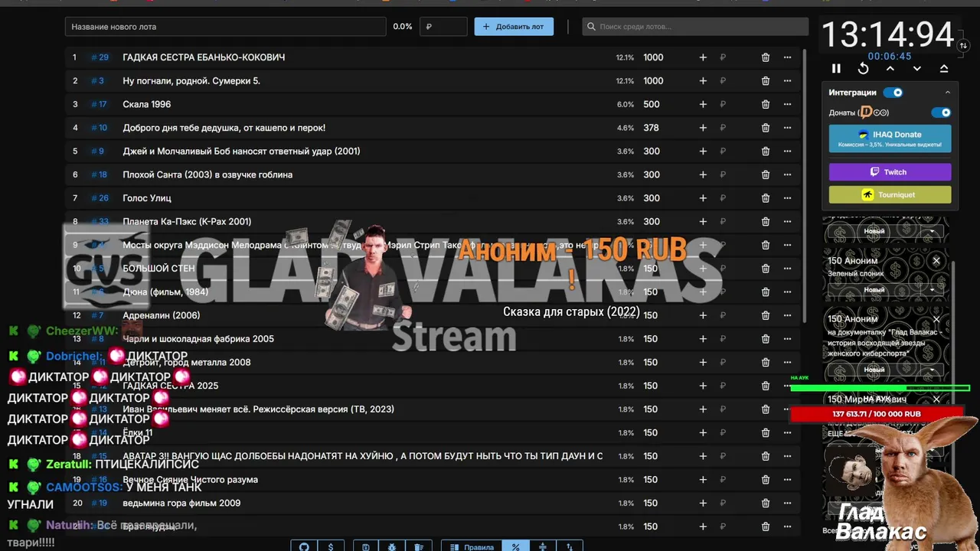Delete the Голос Улиц lot
Screen dimensions: 980x551
click(x=766, y=198)
